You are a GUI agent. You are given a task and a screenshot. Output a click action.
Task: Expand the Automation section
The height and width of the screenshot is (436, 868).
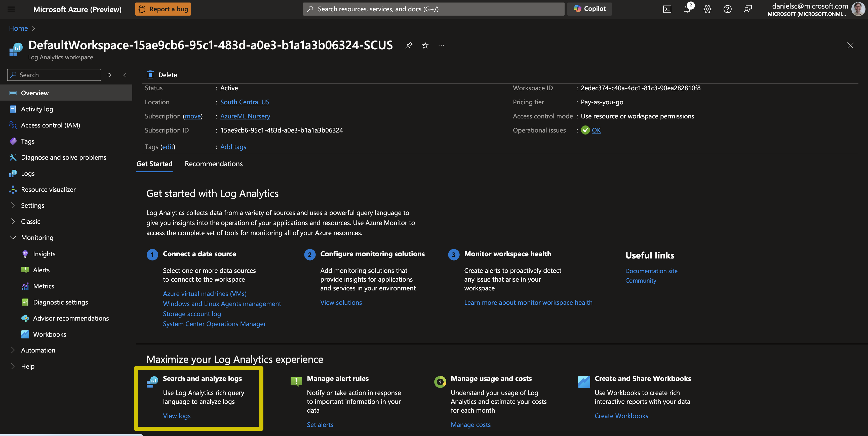(x=38, y=350)
